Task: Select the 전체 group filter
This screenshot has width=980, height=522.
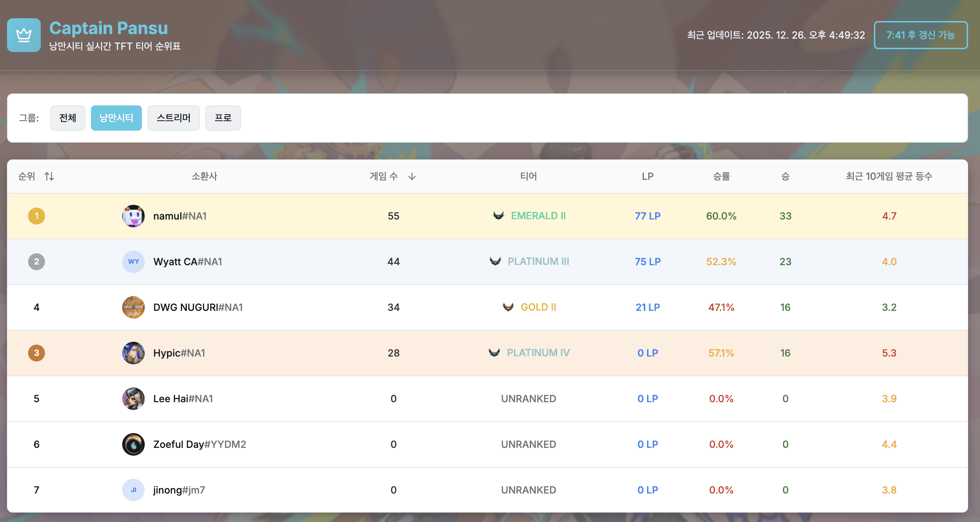Action: 68,118
